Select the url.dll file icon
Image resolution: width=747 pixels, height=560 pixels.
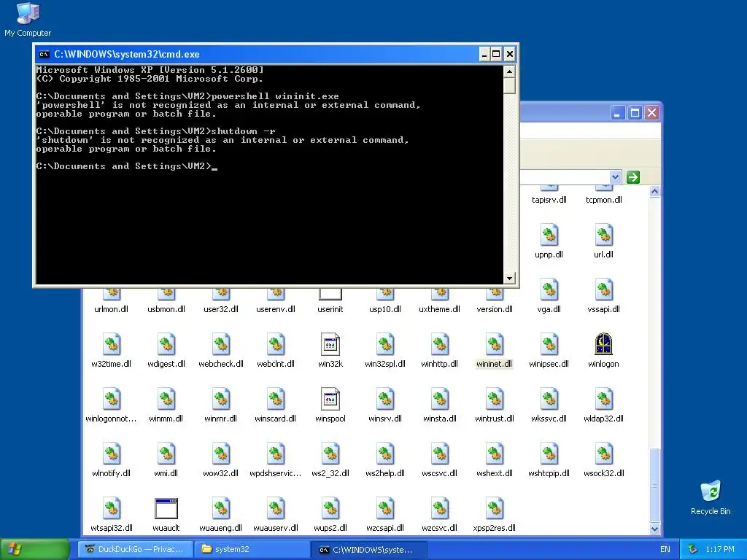click(x=603, y=235)
